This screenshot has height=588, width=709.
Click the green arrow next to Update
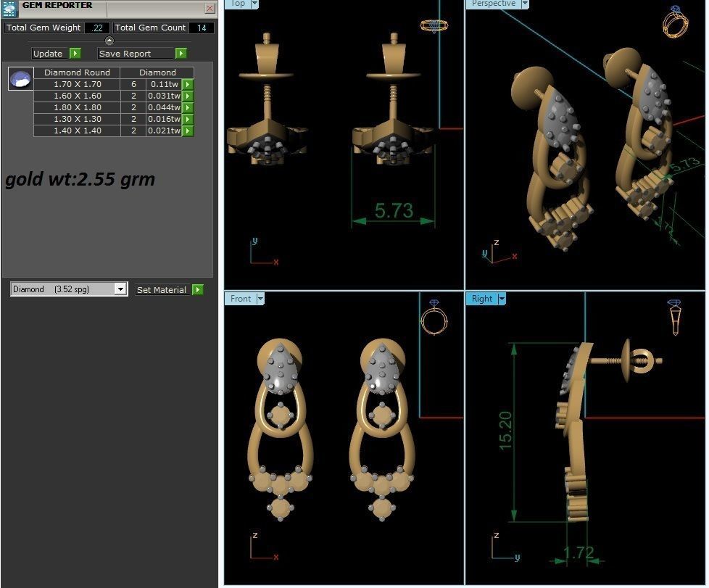click(x=75, y=54)
